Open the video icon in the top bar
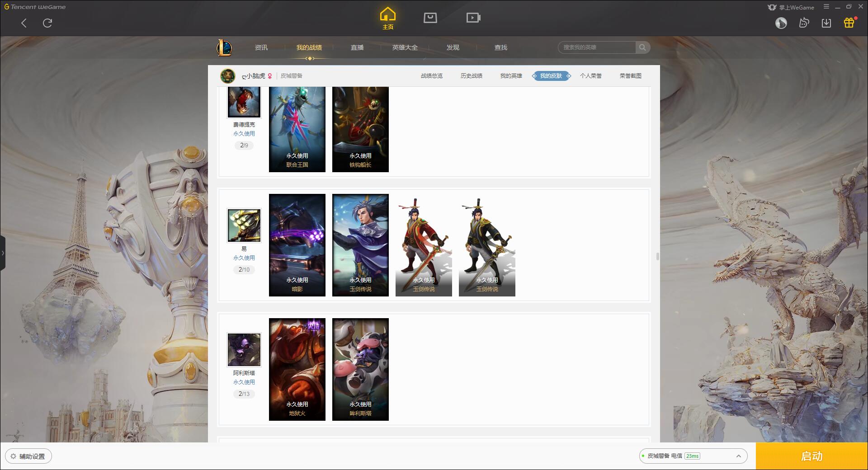This screenshot has width=868, height=470. [473, 18]
